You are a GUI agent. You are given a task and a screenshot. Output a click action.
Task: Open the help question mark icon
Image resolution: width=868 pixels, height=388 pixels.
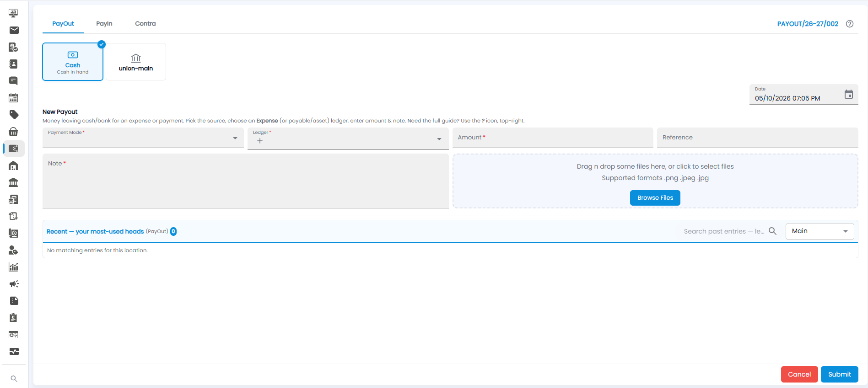tap(850, 24)
